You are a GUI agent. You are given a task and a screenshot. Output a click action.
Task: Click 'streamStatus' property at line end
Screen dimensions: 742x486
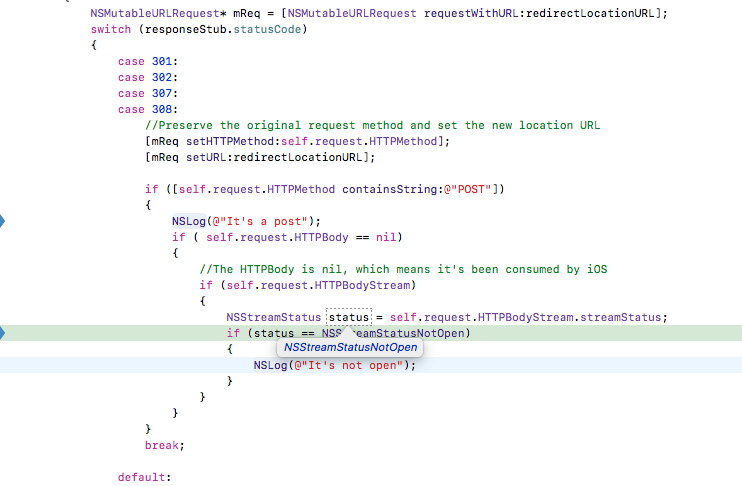click(x=620, y=317)
